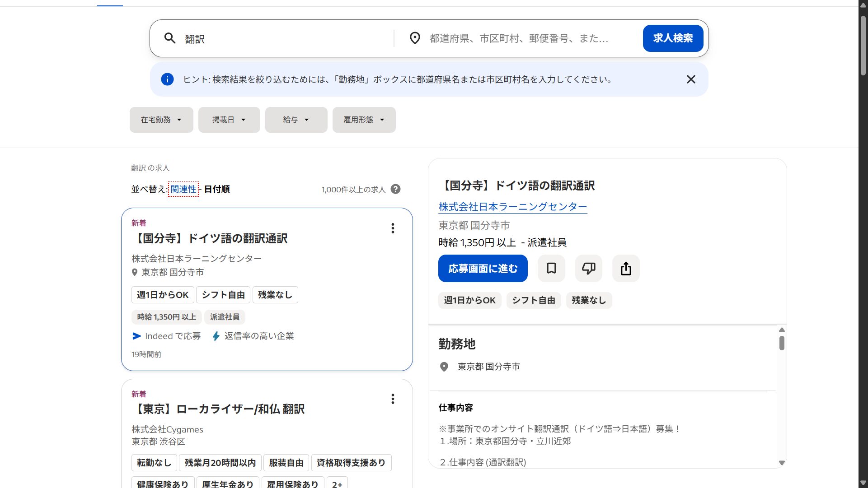
Task: Bookmark the ドイツ語の翻訳通訳 job
Action: tap(551, 268)
